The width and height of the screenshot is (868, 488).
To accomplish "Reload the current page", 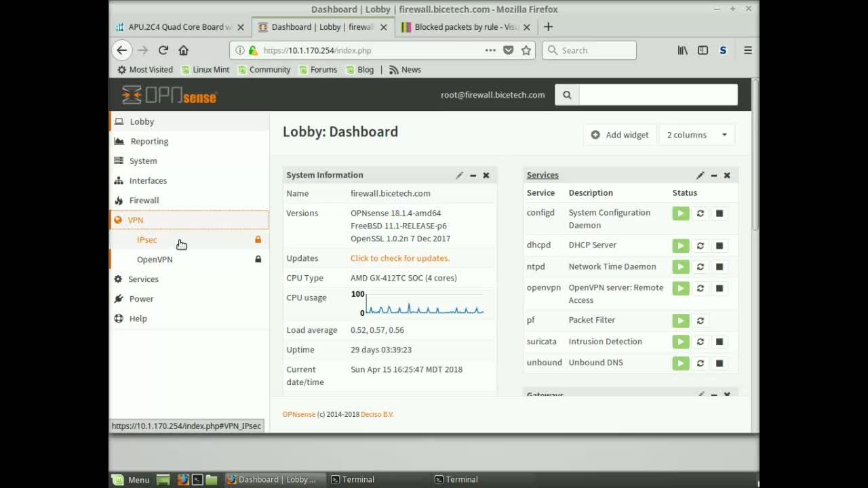I will coord(163,50).
